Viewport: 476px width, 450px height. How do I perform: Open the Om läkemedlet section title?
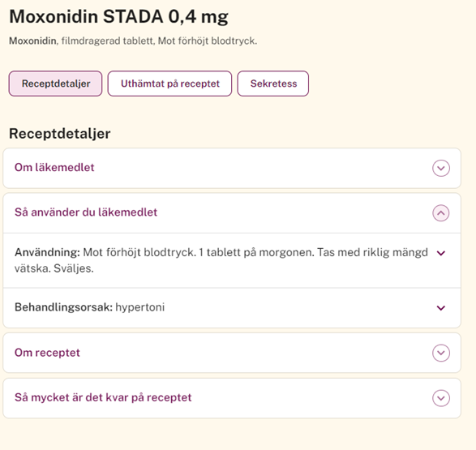pyautogui.click(x=54, y=168)
